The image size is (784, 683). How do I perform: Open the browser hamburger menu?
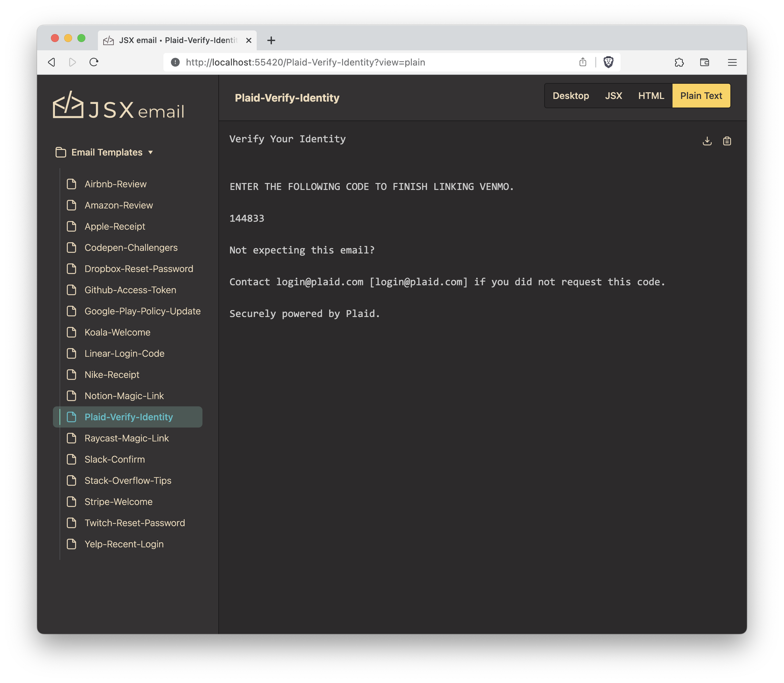click(732, 62)
